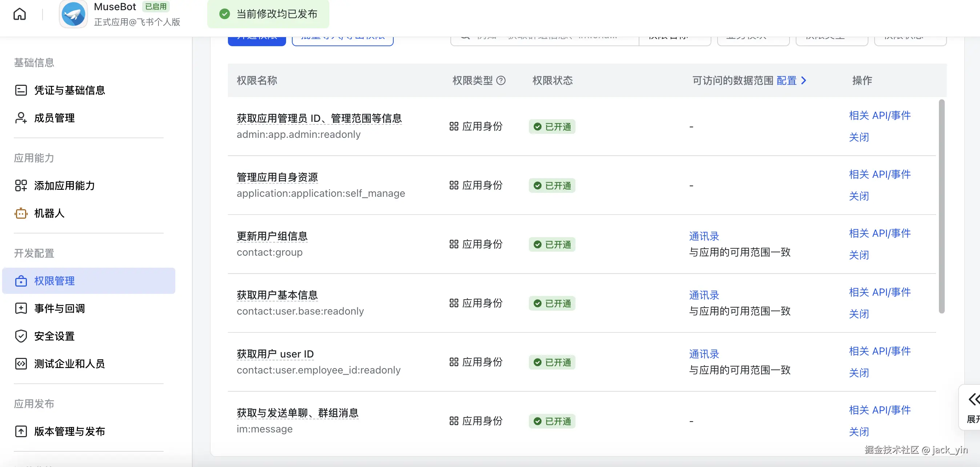Click the 成员管理 person icon
The image size is (980, 467).
coord(21,118)
